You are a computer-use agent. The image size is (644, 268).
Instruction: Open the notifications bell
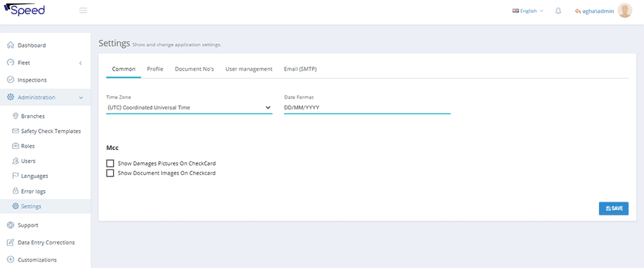coord(558,11)
